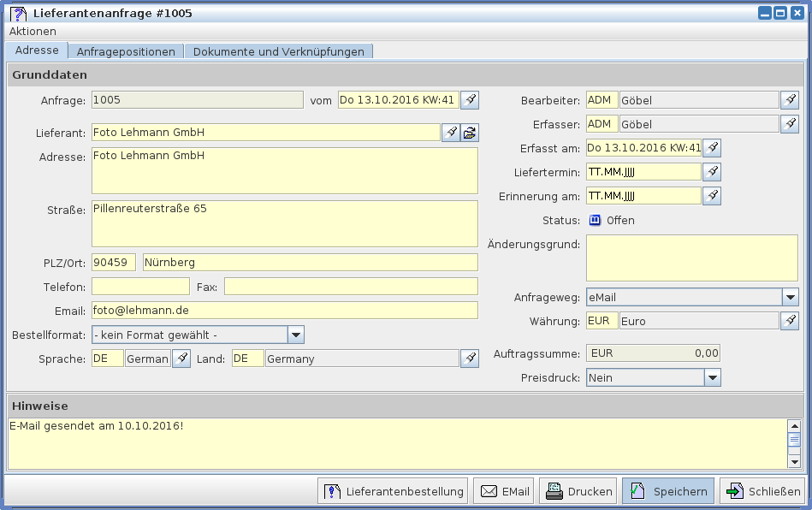The height and width of the screenshot is (510, 812).
Task: Click the Lieferantenbestellung button
Action: coord(393,491)
